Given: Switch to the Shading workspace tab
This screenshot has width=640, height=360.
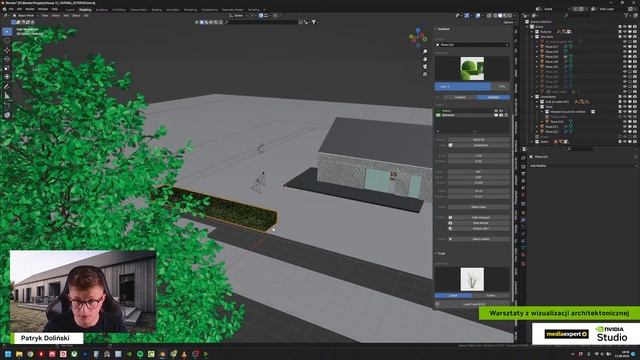Looking at the screenshot, I should point(156,9).
